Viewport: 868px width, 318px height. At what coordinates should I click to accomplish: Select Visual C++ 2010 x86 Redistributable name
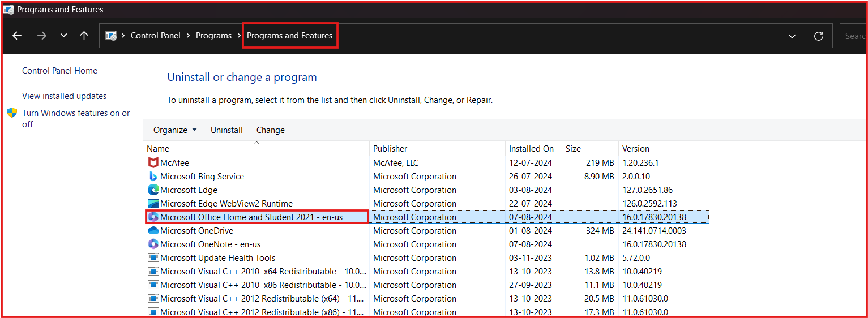point(263,285)
